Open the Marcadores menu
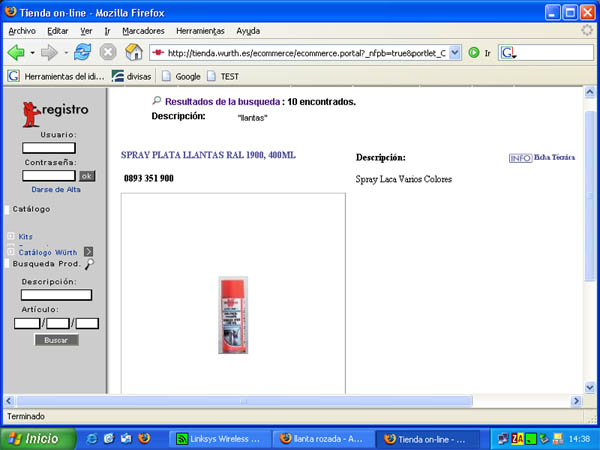Image resolution: width=600 pixels, height=450 pixels. [143, 31]
